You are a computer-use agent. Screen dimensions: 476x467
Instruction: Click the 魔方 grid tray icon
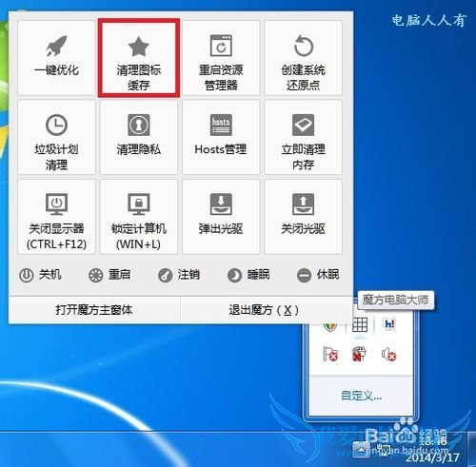click(360, 324)
